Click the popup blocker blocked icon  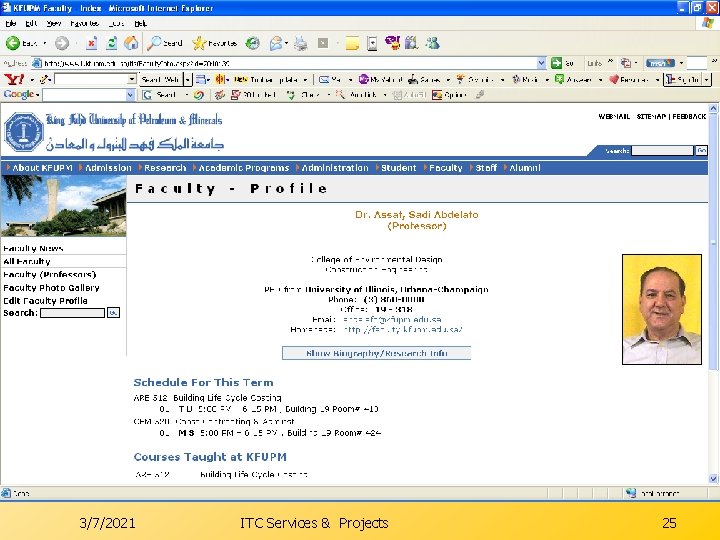coord(236,95)
